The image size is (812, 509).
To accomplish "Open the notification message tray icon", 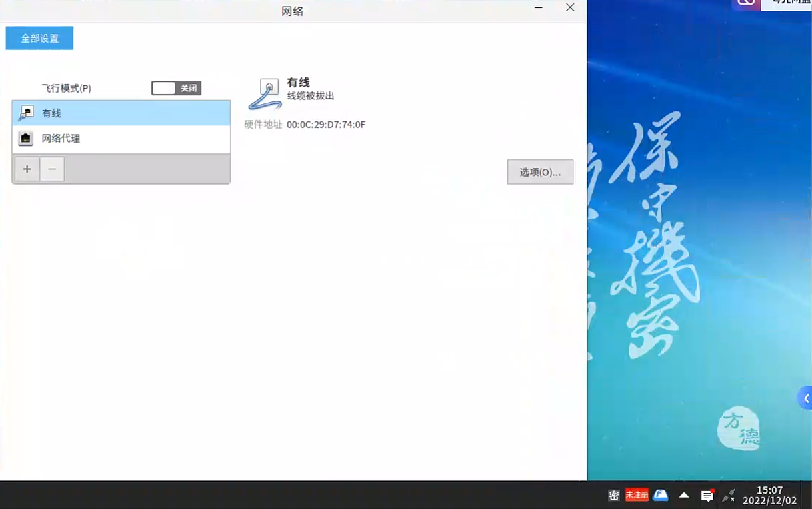I will 707,495.
